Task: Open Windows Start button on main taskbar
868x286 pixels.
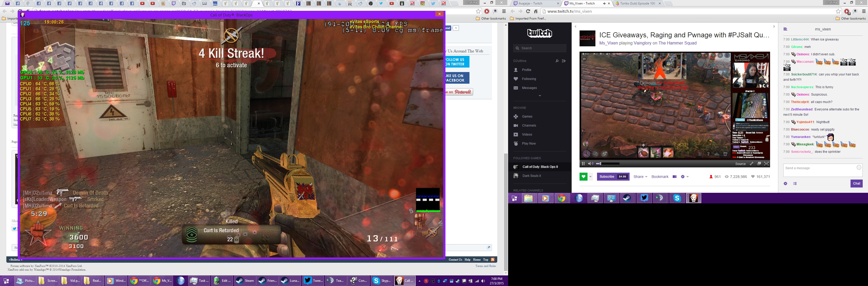Action: (x=6, y=281)
